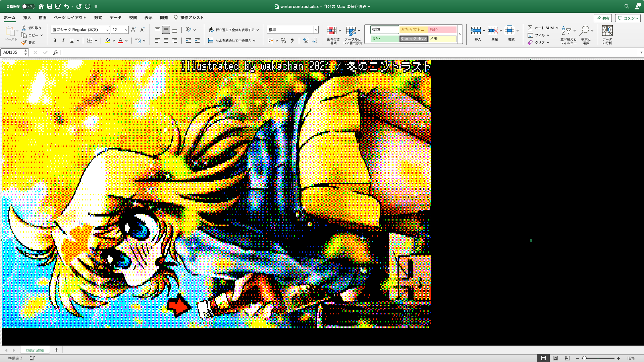Open Conditional Formatting icon
The height and width of the screenshot is (362, 644).
[332, 31]
